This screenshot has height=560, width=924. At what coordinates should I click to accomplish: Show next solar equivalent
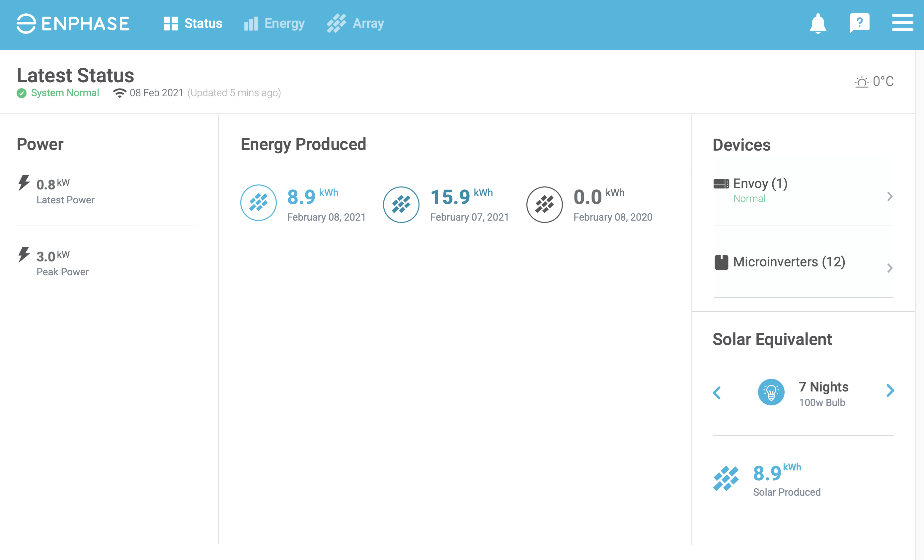pyautogui.click(x=890, y=390)
